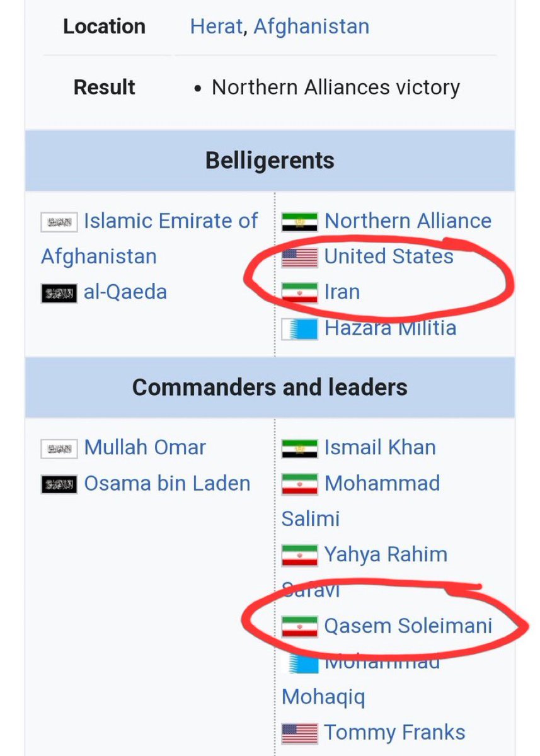Click the Hazara Militia link
Image resolution: width=540 pixels, height=756 pixels.
[390, 328]
